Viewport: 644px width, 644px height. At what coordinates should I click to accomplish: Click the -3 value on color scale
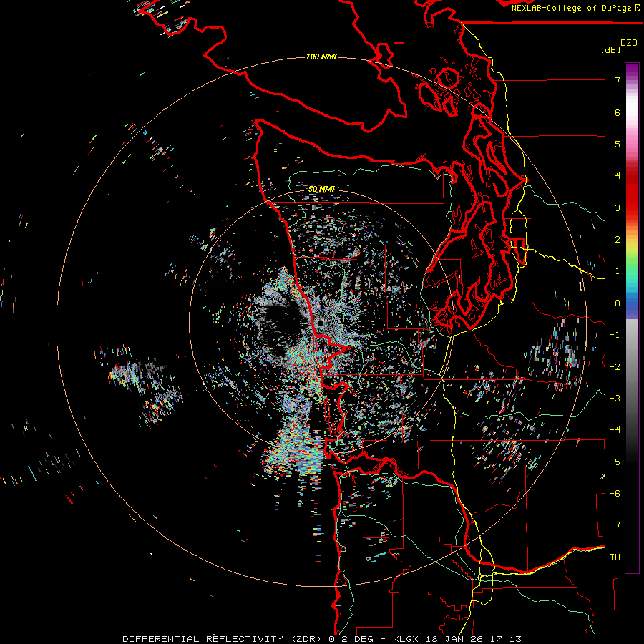click(615, 399)
